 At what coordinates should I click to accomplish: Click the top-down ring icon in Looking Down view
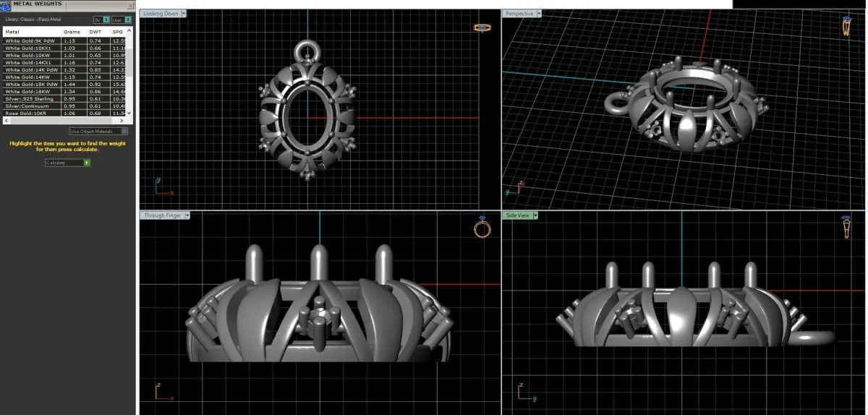point(482,27)
